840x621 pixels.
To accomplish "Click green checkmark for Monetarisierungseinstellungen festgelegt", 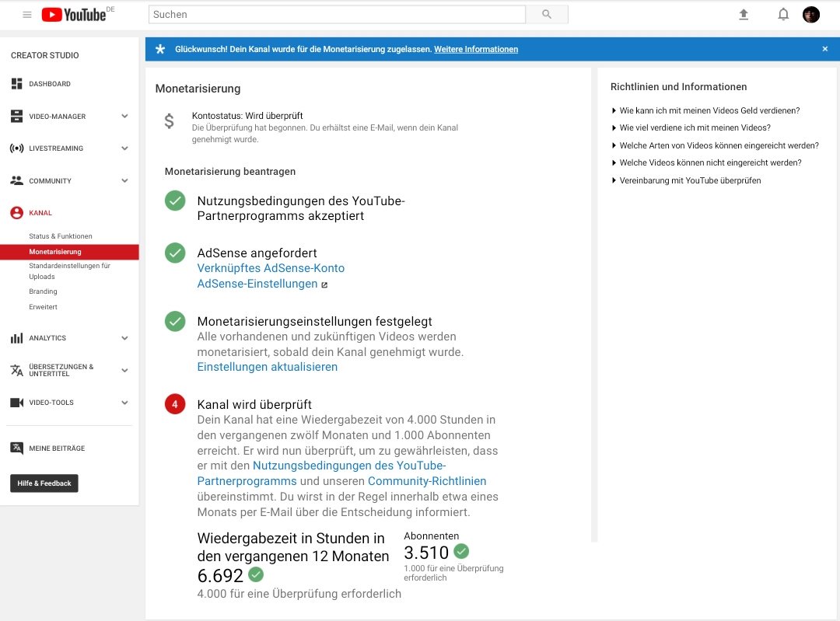I will click(175, 321).
